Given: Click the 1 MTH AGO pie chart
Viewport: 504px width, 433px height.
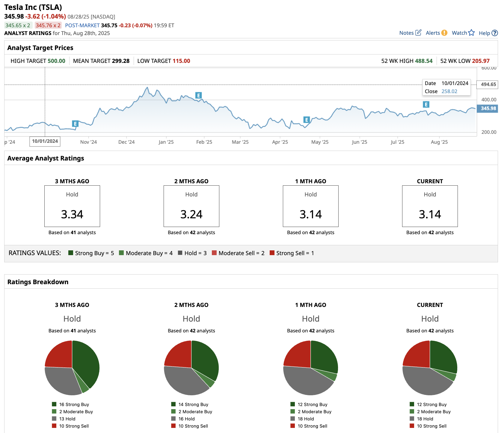Looking at the screenshot, I should point(311,368).
